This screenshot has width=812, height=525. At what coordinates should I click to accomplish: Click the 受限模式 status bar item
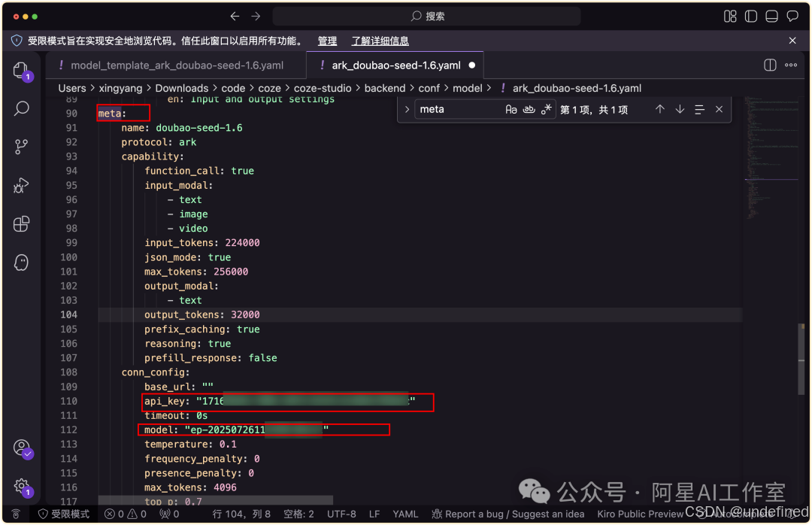(x=64, y=514)
